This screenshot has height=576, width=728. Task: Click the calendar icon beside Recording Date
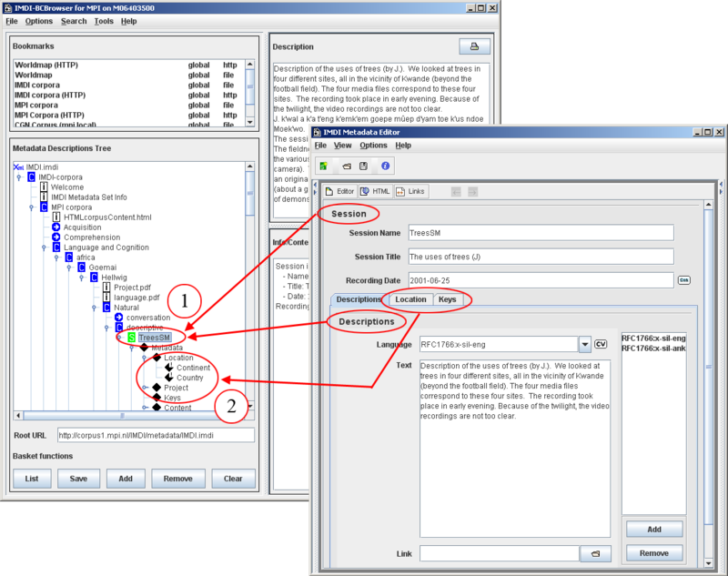coord(683,280)
